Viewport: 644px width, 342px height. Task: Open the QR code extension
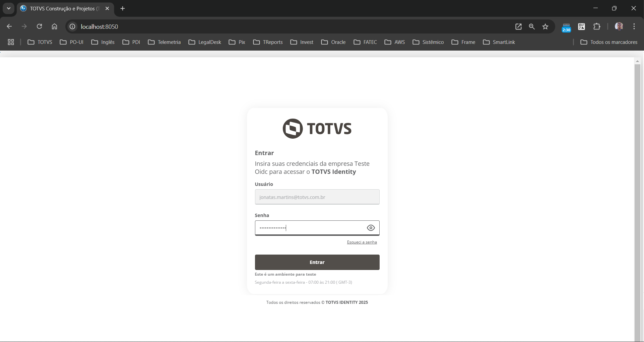[x=582, y=26]
